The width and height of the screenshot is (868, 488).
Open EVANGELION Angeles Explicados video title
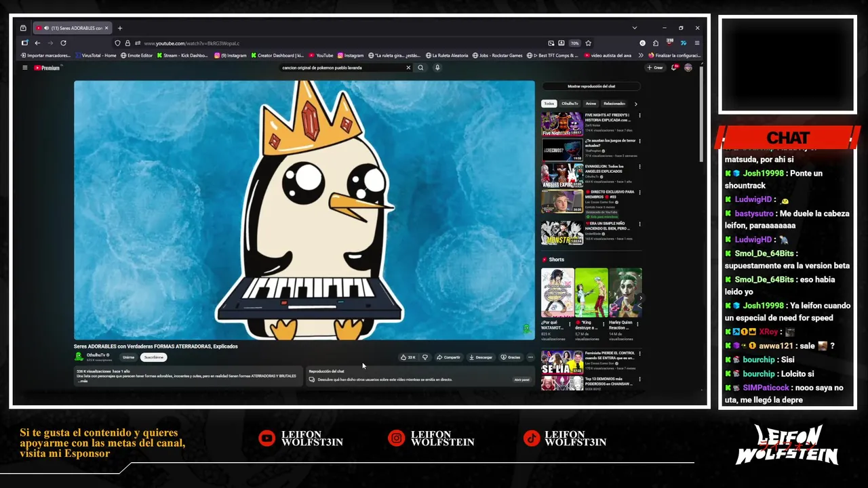604,168
